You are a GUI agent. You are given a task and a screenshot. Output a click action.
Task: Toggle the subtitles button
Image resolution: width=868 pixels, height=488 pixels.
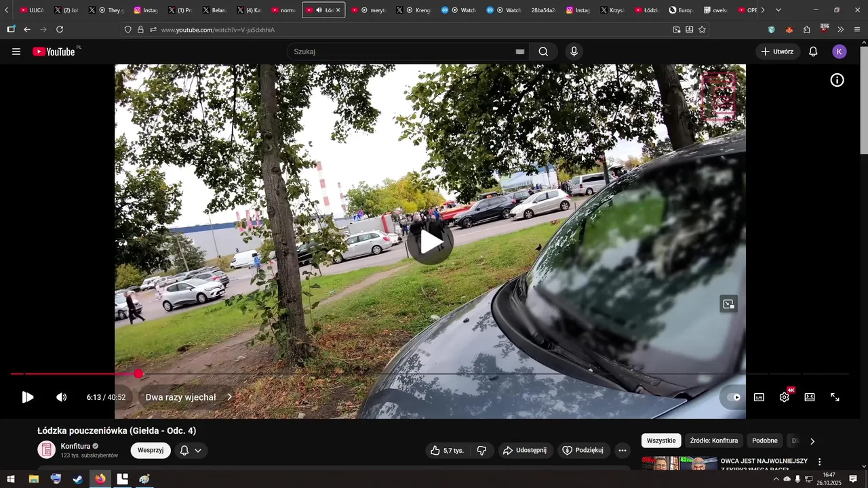coord(759,397)
